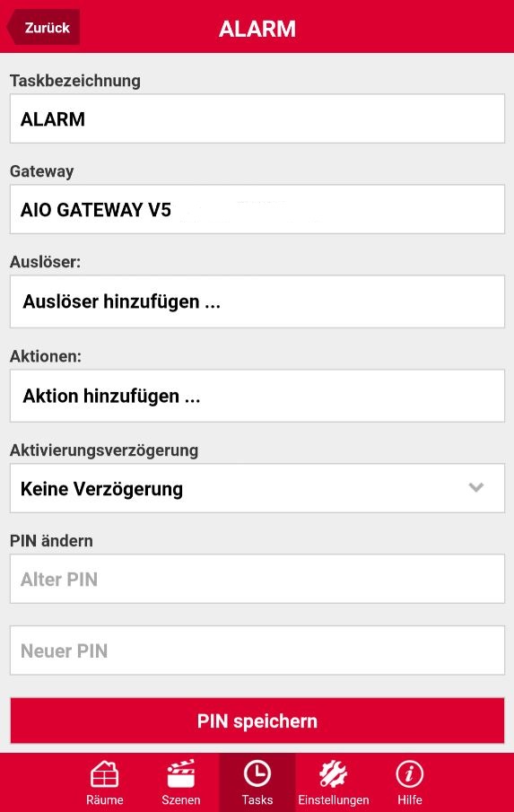
Task: Switch to the Einstellungen tab label
Action: [334, 799]
